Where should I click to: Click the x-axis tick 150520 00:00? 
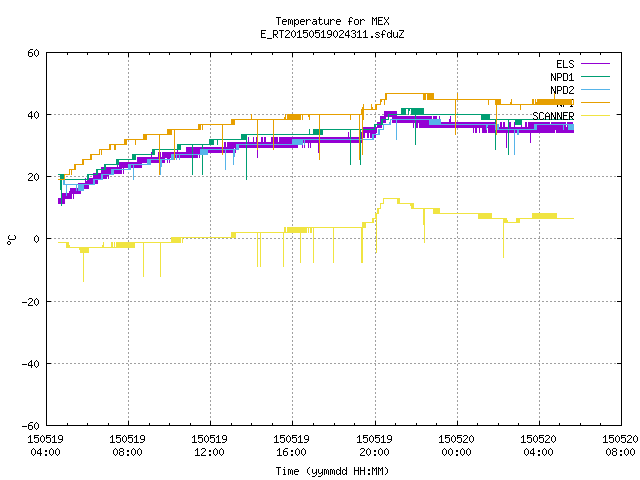pos(456,446)
